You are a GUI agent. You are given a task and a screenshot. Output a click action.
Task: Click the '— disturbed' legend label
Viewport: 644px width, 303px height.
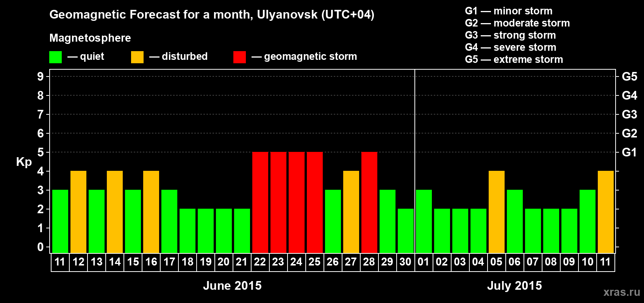(x=178, y=56)
